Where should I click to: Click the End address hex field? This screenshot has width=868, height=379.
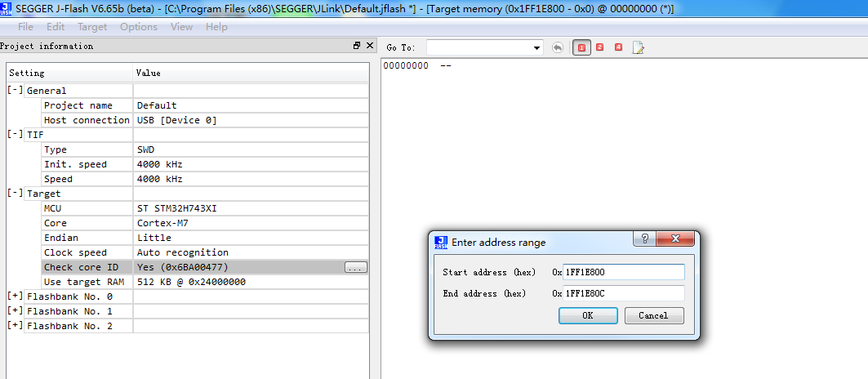[623, 293]
